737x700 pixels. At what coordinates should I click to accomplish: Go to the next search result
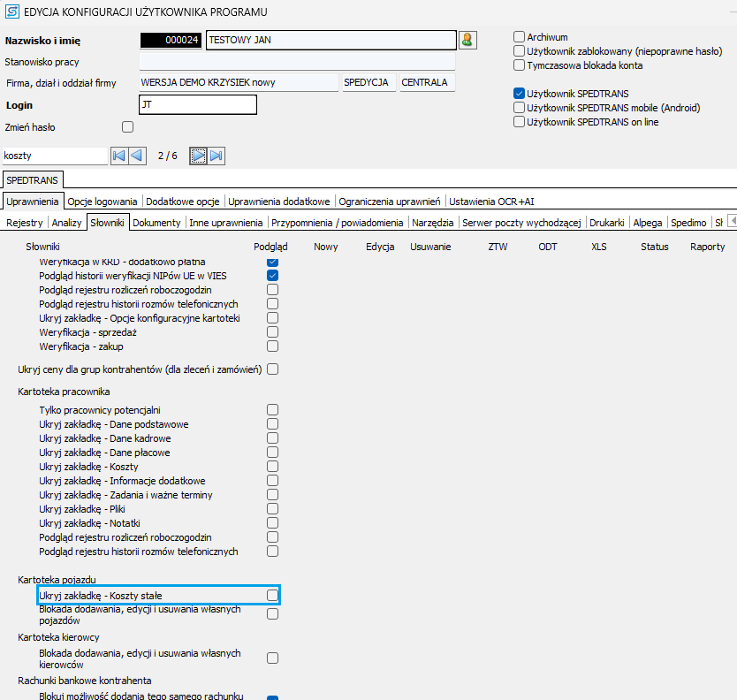click(x=199, y=156)
